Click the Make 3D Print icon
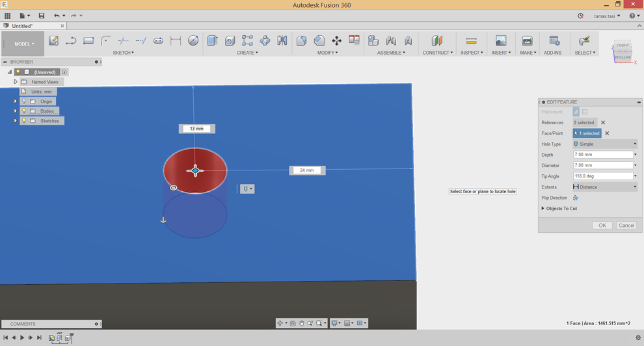The width and height of the screenshot is (644, 346). 527,40
